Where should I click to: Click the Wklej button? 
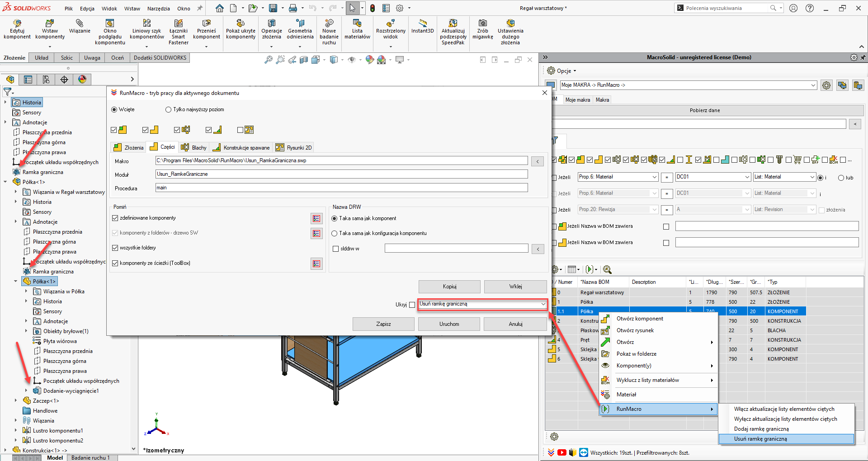515,286
